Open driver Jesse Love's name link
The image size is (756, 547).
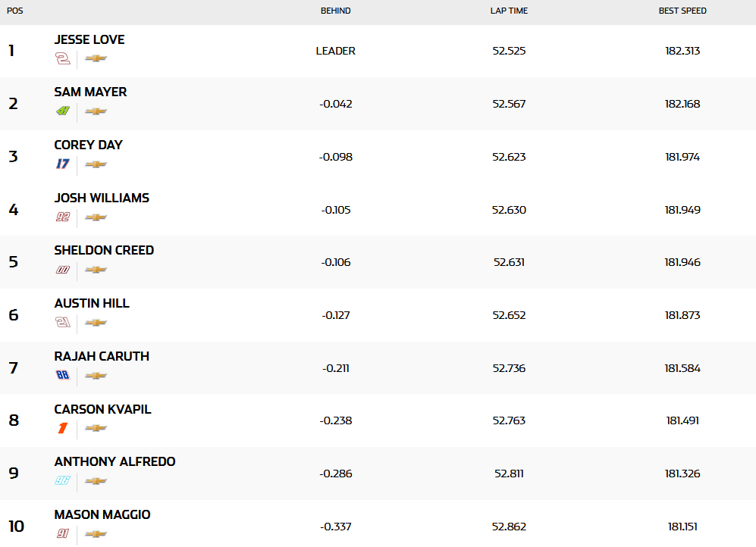coord(89,39)
